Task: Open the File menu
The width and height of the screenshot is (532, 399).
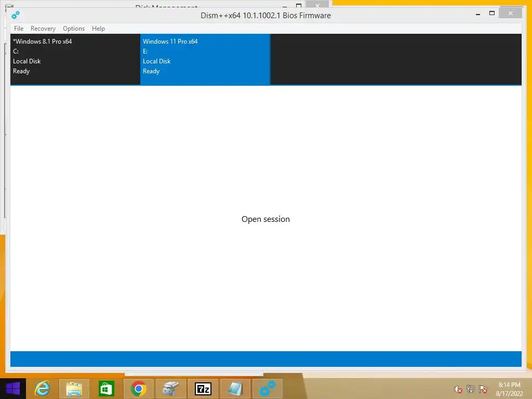Action: click(x=19, y=29)
